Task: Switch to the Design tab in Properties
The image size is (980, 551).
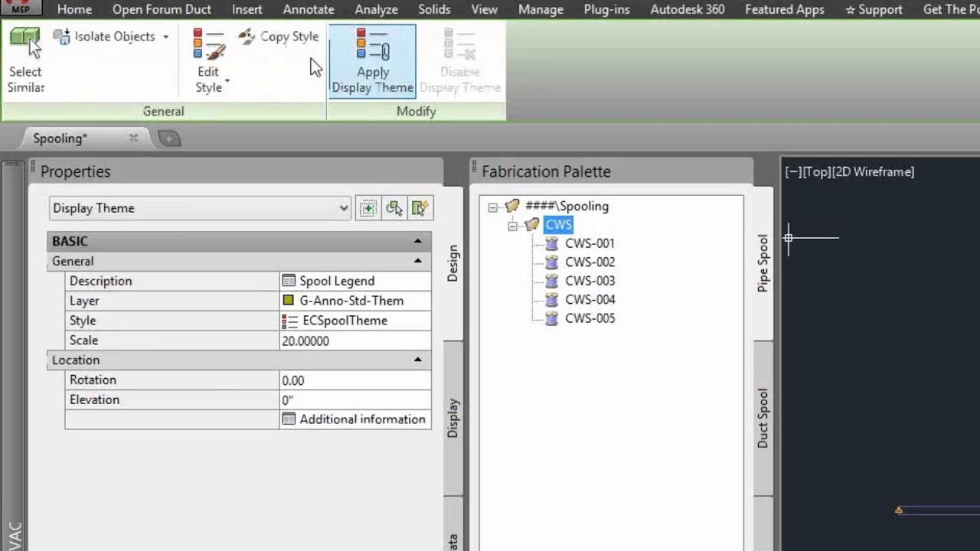Action: click(452, 262)
